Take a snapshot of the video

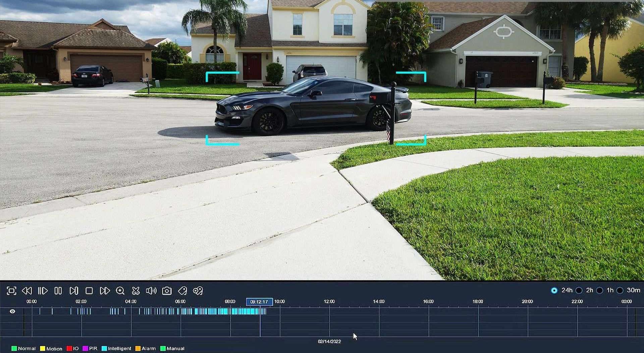pos(167,291)
